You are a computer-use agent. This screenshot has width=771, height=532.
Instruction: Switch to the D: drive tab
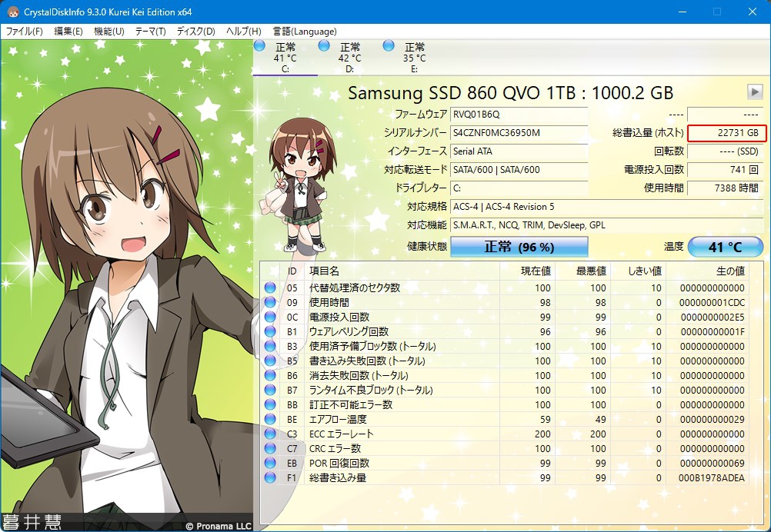[x=349, y=58]
